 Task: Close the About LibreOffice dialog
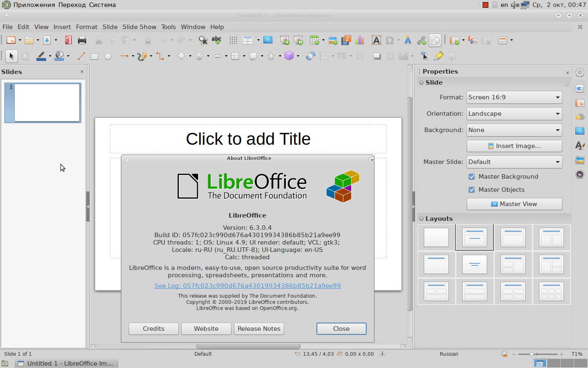pos(341,329)
